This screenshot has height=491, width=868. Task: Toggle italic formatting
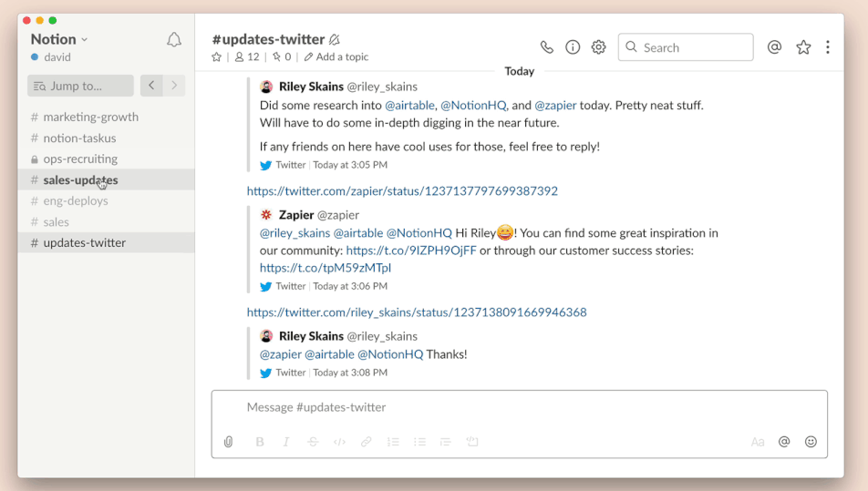click(285, 442)
